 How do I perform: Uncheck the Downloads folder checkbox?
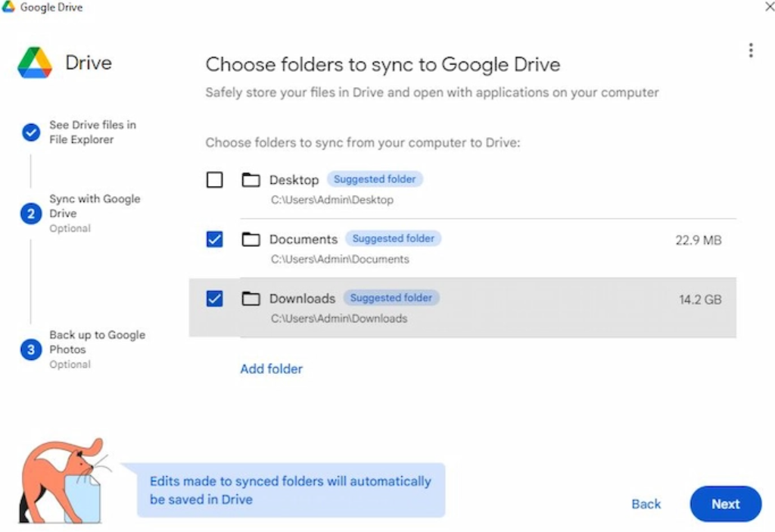pyautogui.click(x=214, y=298)
